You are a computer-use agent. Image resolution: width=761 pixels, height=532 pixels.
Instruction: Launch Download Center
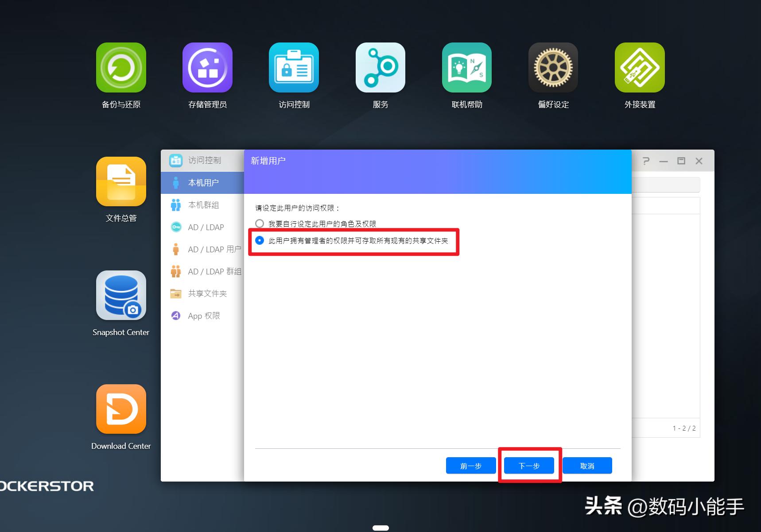pos(121,409)
